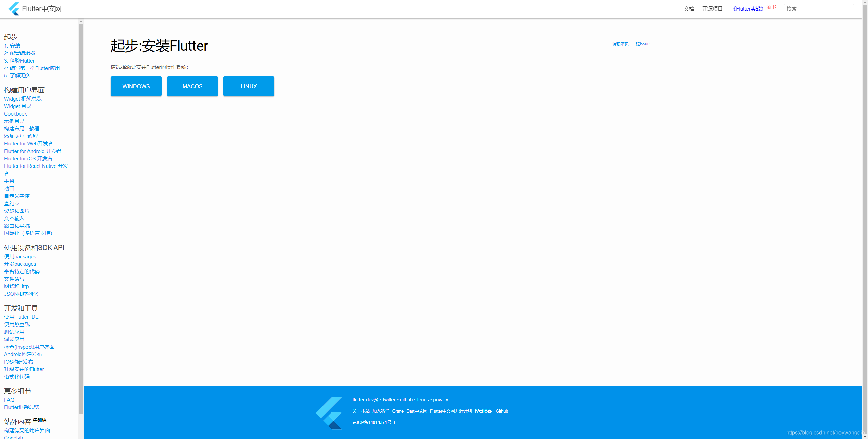Open the FAQ link in sidebar
The height and width of the screenshot is (439, 868).
coord(9,400)
